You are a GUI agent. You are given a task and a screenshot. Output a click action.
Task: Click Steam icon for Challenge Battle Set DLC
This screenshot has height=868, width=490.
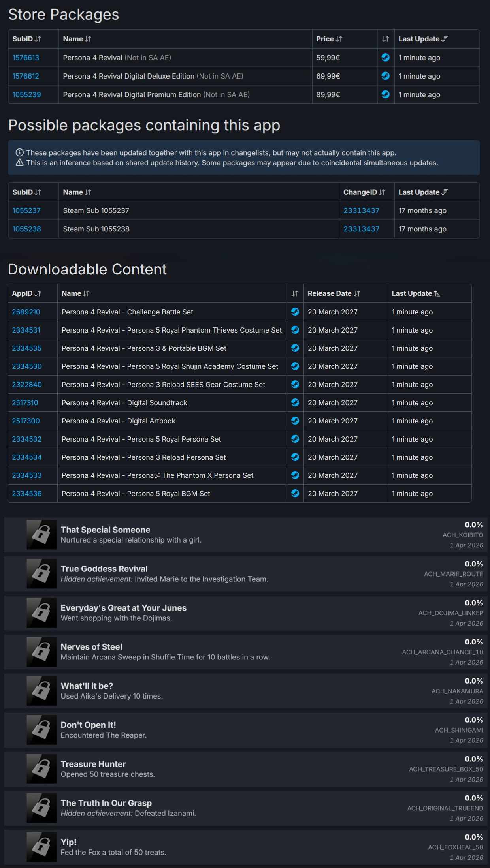pyautogui.click(x=295, y=312)
